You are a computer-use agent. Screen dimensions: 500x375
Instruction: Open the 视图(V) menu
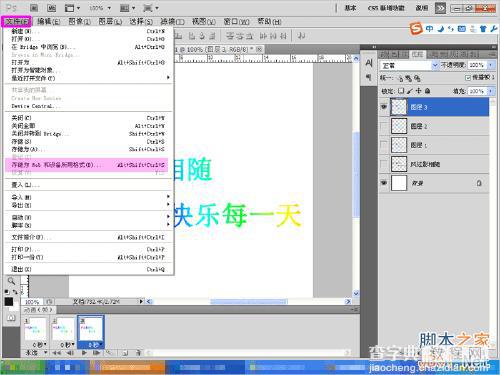tap(204, 22)
